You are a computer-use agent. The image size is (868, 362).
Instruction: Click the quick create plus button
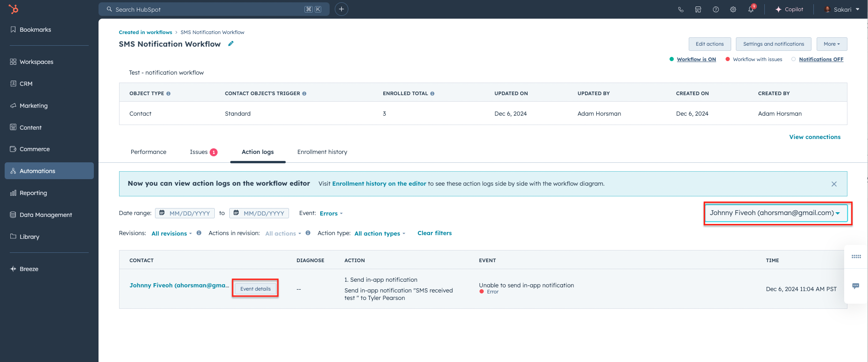tap(341, 9)
